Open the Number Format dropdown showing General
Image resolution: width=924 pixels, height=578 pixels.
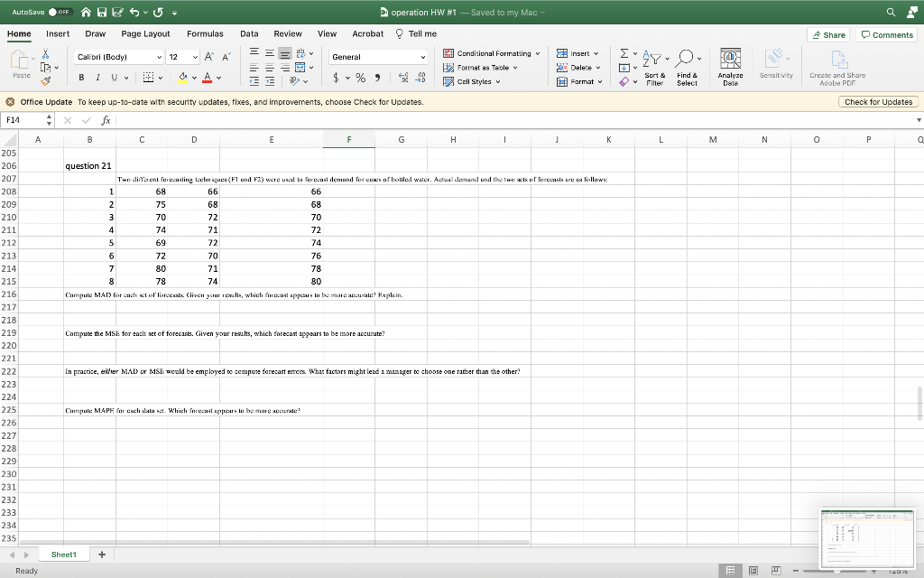pyautogui.click(x=379, y=57)
